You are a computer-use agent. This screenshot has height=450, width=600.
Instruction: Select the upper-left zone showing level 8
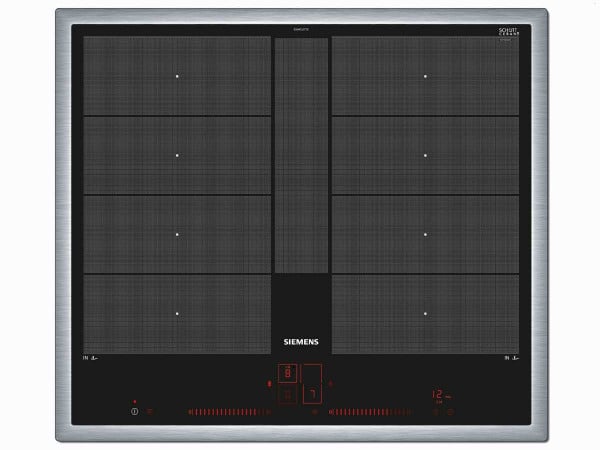288,373
